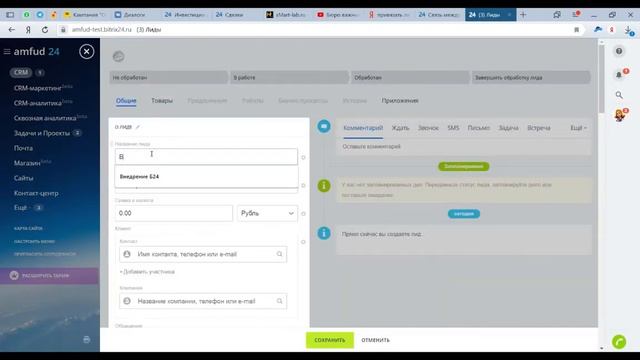This screenshot has width=640, height=360.
Task: Click the Yandex Я button in address bar
Action: coord(28,30)
